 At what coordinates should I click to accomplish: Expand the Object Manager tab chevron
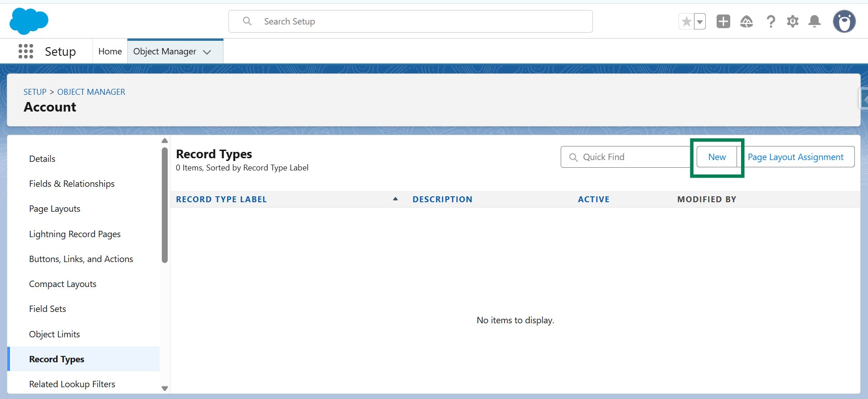[x=207, y=52]
